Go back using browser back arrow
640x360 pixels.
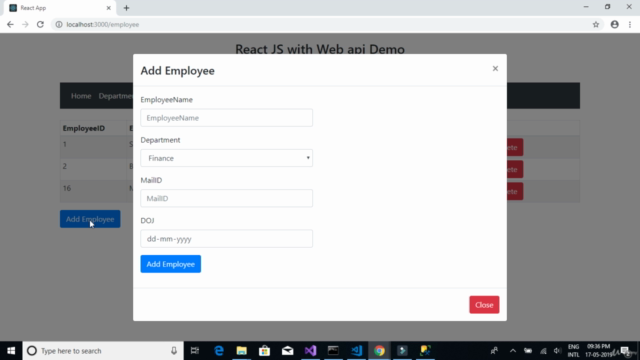click(x=10, y=24)
